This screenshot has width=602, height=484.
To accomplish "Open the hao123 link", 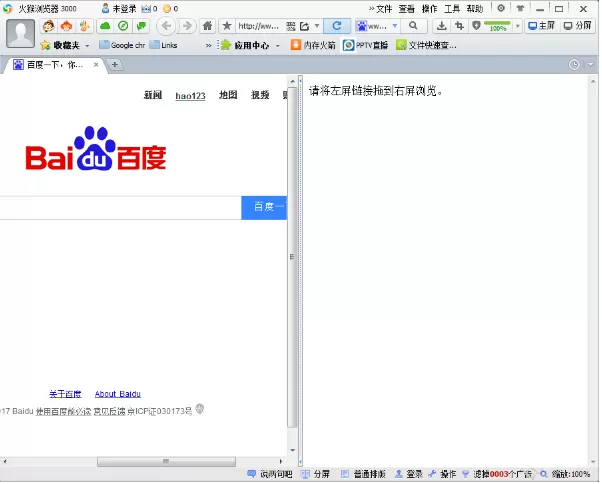I will [x=190, y=96].
